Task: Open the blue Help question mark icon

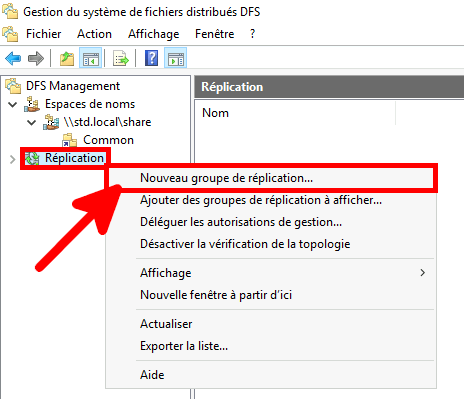Action: [x=151, y=58]
